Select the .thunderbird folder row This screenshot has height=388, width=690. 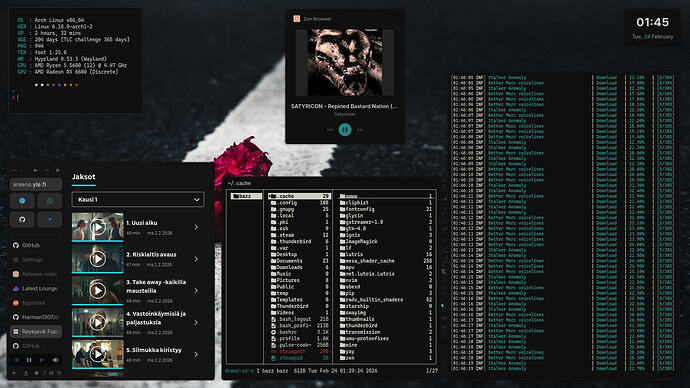pos(299,242)
